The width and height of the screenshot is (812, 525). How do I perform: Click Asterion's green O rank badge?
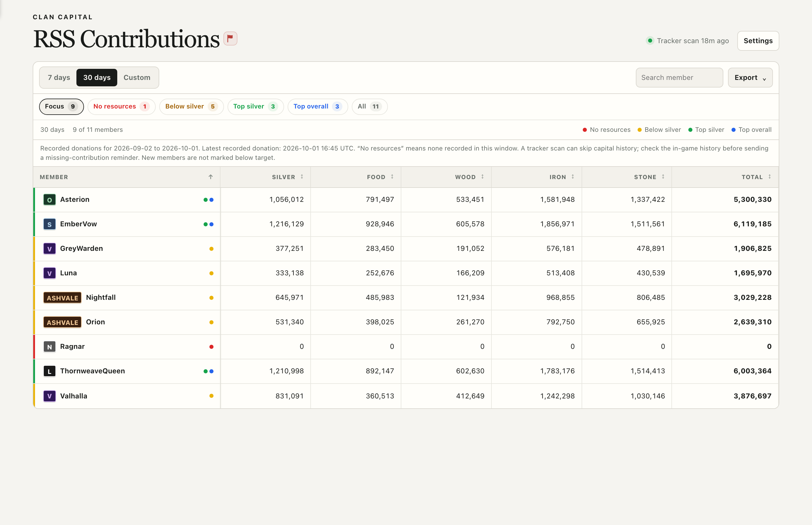click(x=49, y=200)
